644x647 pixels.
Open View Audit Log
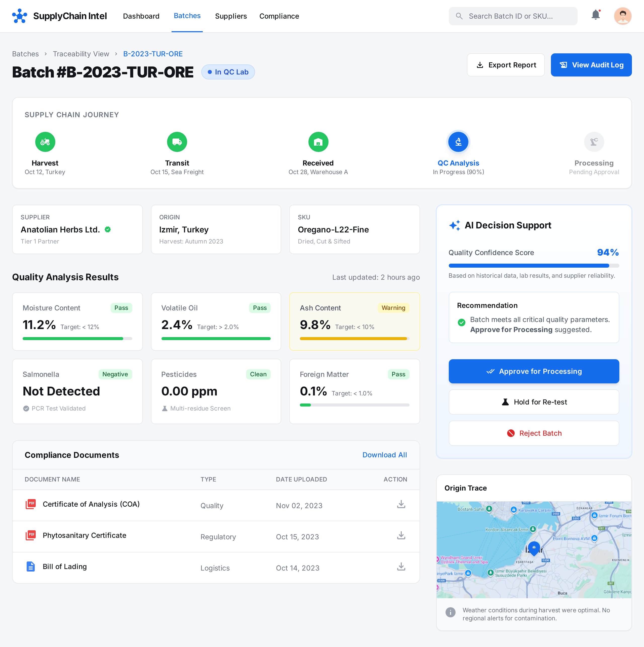coord(591,65)
